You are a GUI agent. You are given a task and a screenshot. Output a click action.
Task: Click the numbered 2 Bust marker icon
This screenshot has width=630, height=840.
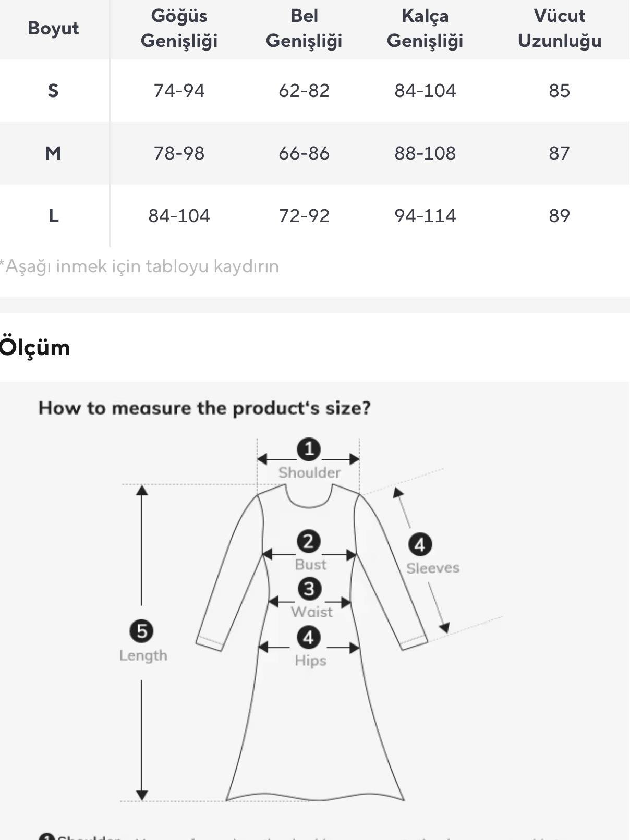pyautogui.click(x=309, y=541)
